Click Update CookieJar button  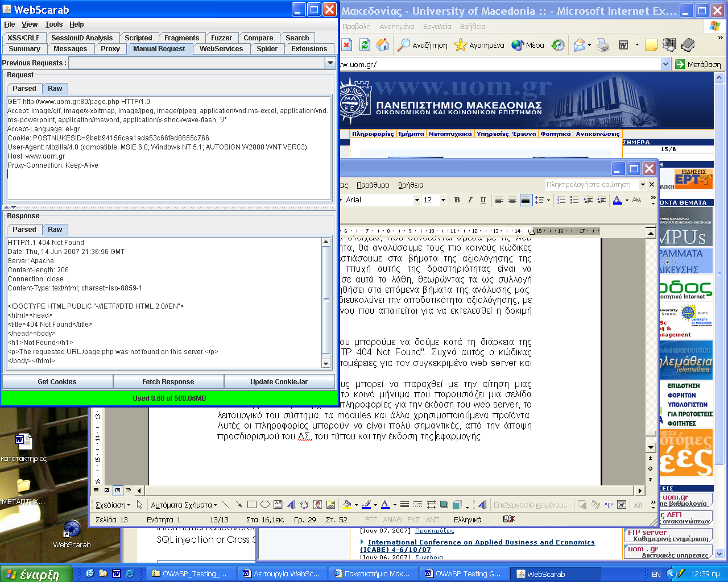click(x=279, y=382)
